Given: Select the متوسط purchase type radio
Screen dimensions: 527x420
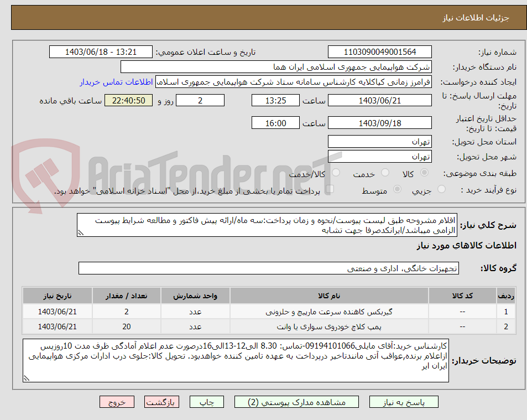Looking at the screenshot, I should [x=397, y=189].
